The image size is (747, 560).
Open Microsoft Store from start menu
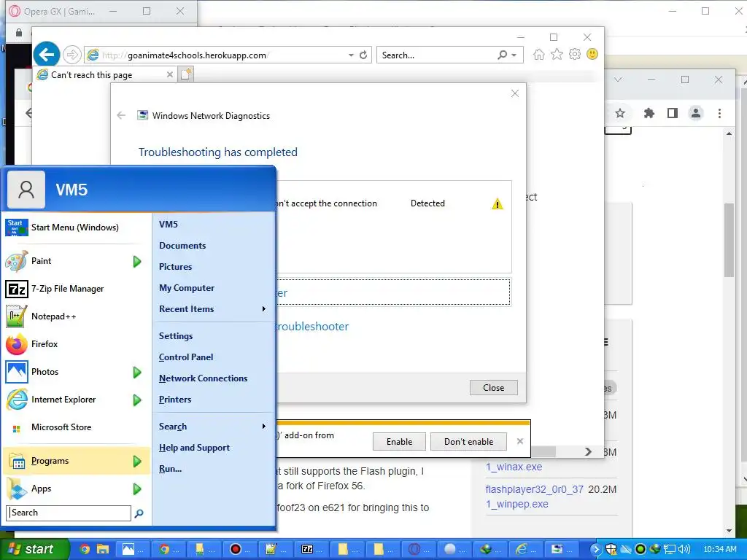(75, 427)
